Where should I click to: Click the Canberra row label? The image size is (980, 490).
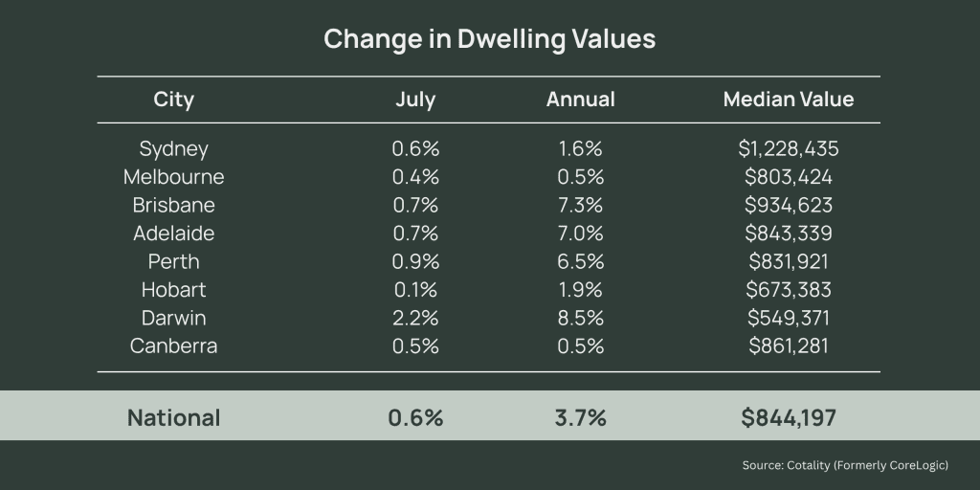[x=173, y=345]
